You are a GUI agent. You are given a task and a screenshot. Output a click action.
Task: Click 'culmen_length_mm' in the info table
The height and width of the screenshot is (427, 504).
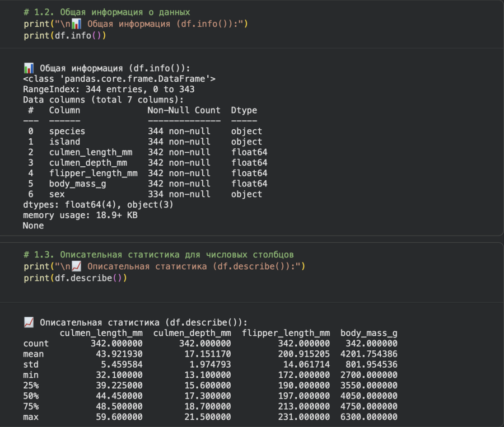click(x=91, y=152)
